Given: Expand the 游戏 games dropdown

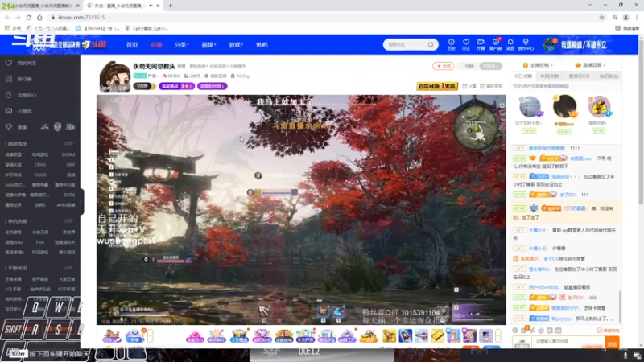Looking at the screenshot, I should click(x=236, y=45).
